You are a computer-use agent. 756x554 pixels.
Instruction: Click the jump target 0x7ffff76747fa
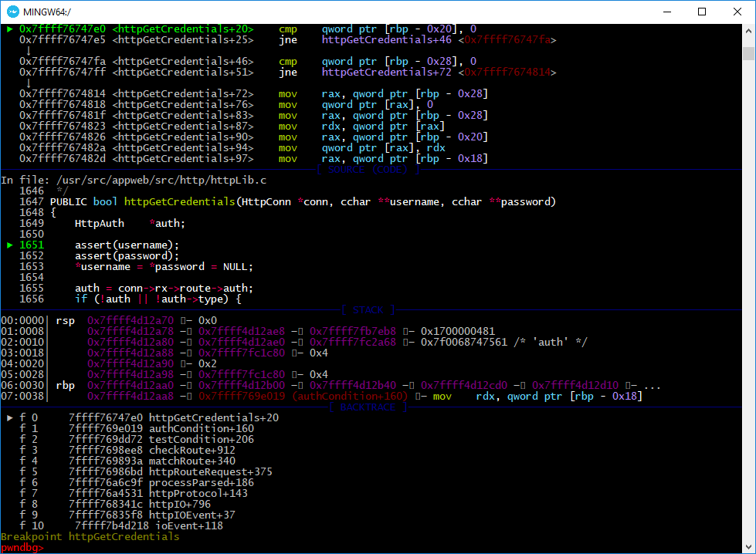coord(507,40)
